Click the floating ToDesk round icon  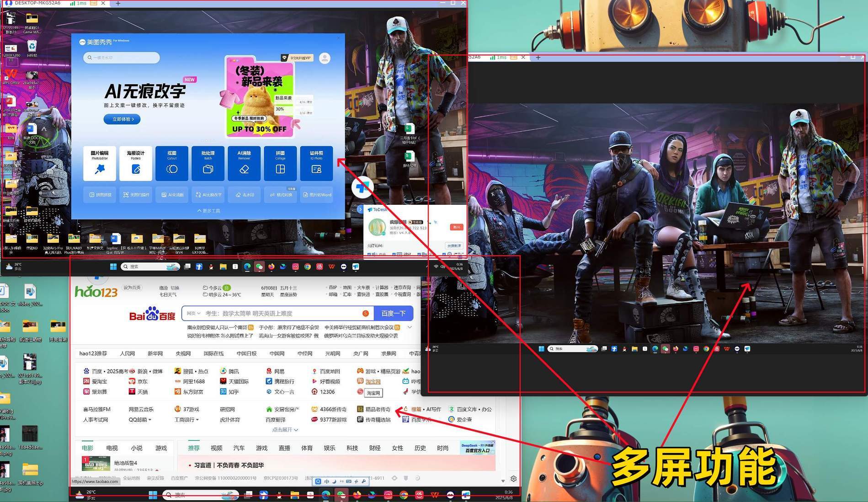pos(363,187)
